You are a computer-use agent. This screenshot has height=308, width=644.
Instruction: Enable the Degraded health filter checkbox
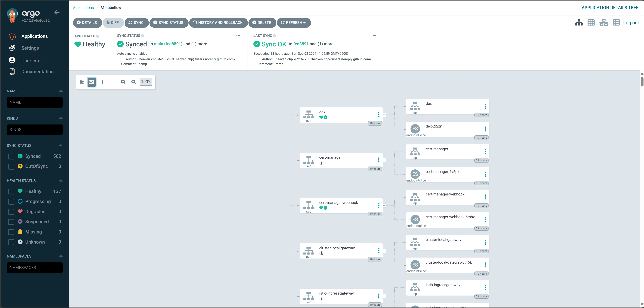(x=11, y=212)
